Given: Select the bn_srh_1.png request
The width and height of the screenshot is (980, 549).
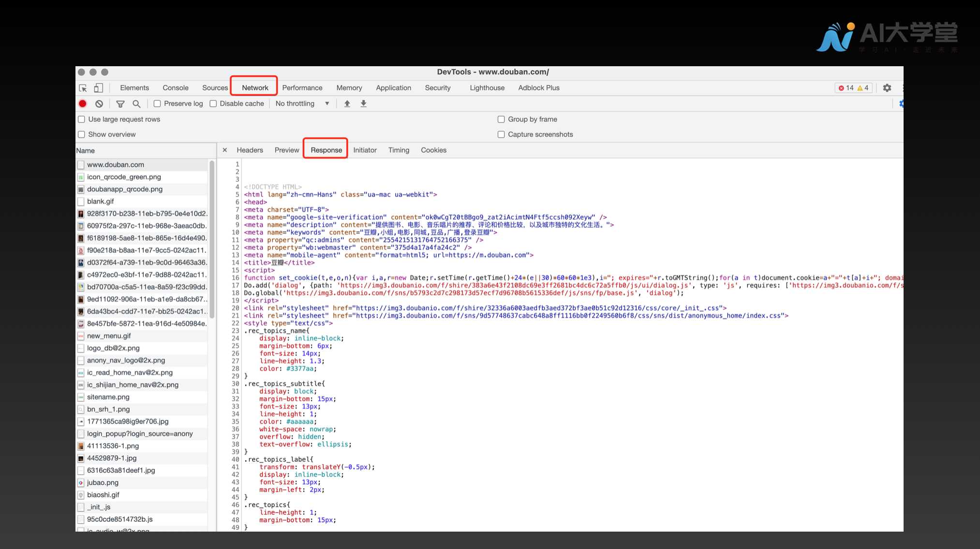Looking at the screenshot, I should pyautogui.click(x=142, y=409).
